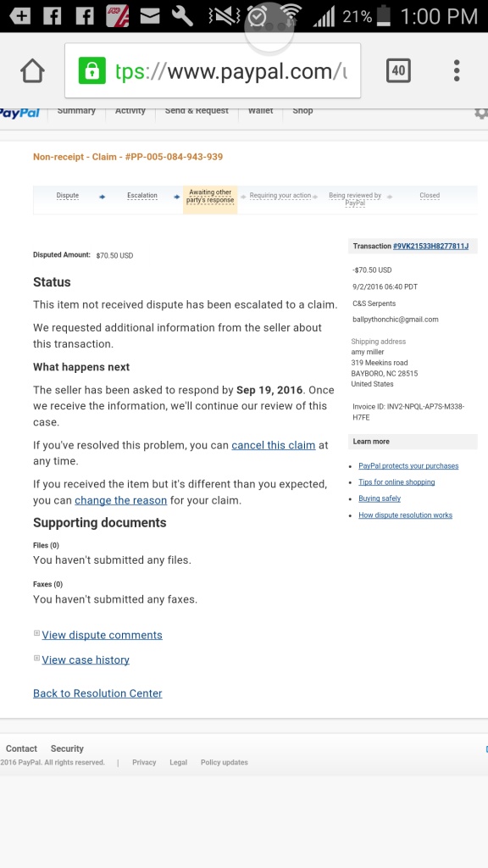
Task: Open transaction #9VK21533H8277811J link
Action: 430,247
